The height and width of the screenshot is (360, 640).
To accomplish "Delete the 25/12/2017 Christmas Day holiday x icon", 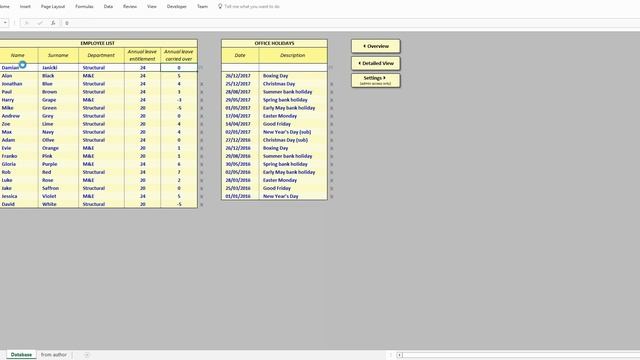I will (331, 84).
